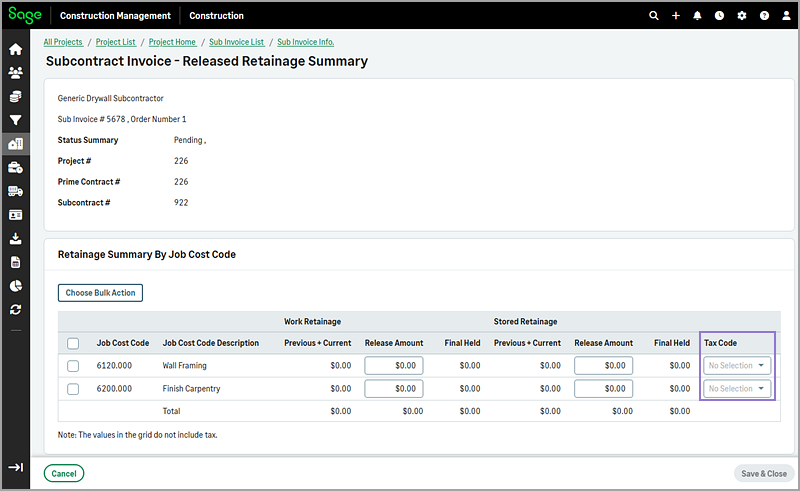Open Tax Code dropdown for Wall Framing
Viewport: 800px width, 491px height.
[x=738, y=366]
